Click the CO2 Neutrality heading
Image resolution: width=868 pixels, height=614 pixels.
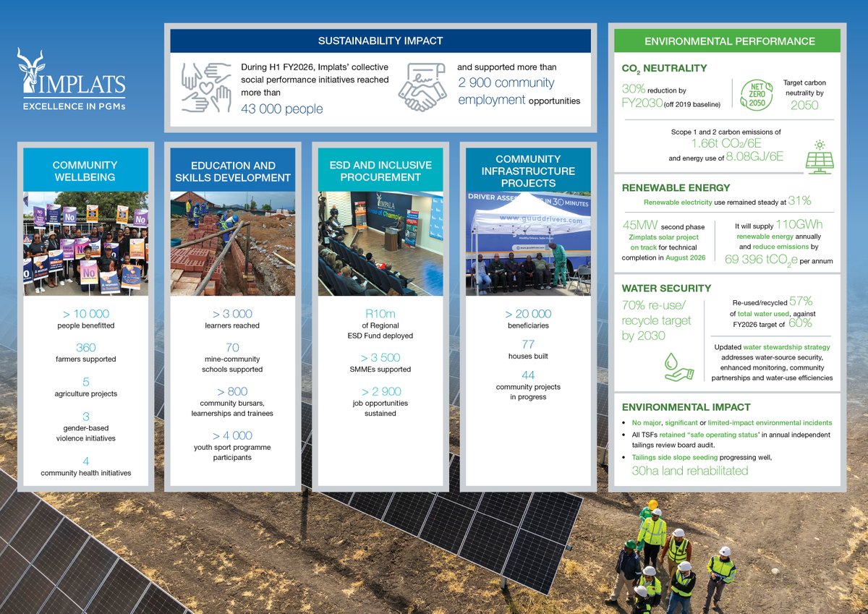[664, 69]
